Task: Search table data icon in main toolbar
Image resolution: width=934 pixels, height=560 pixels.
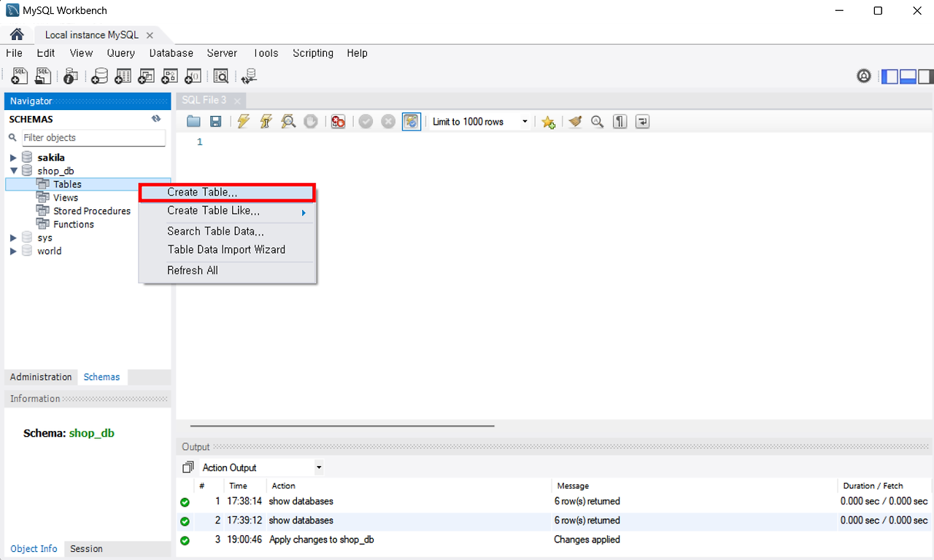Action: [x=220, y=76]
